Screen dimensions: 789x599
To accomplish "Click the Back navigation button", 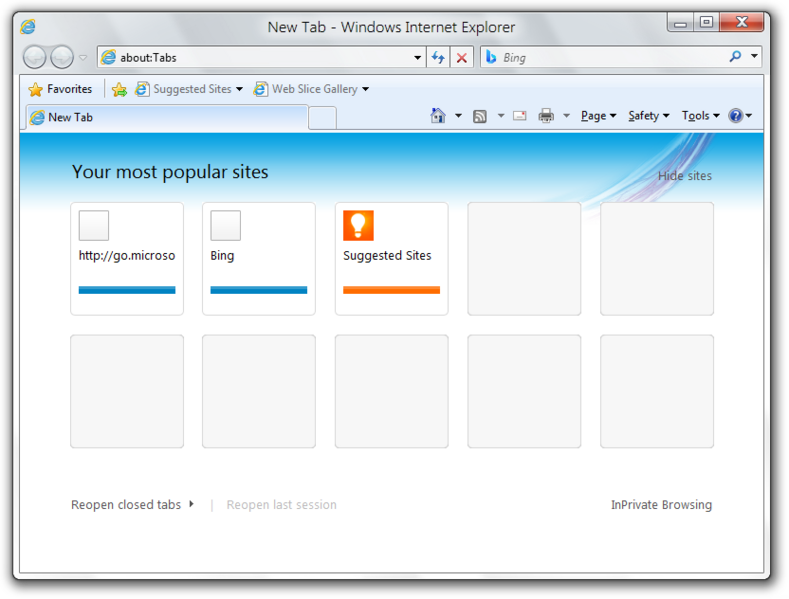I will pos(35,57).
